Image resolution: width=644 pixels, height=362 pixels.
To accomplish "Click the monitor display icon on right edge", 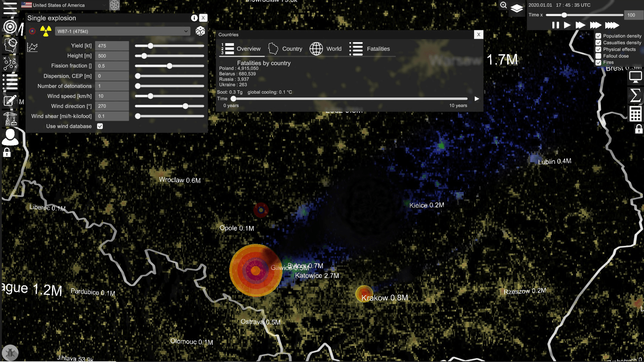I will [636, 77].
